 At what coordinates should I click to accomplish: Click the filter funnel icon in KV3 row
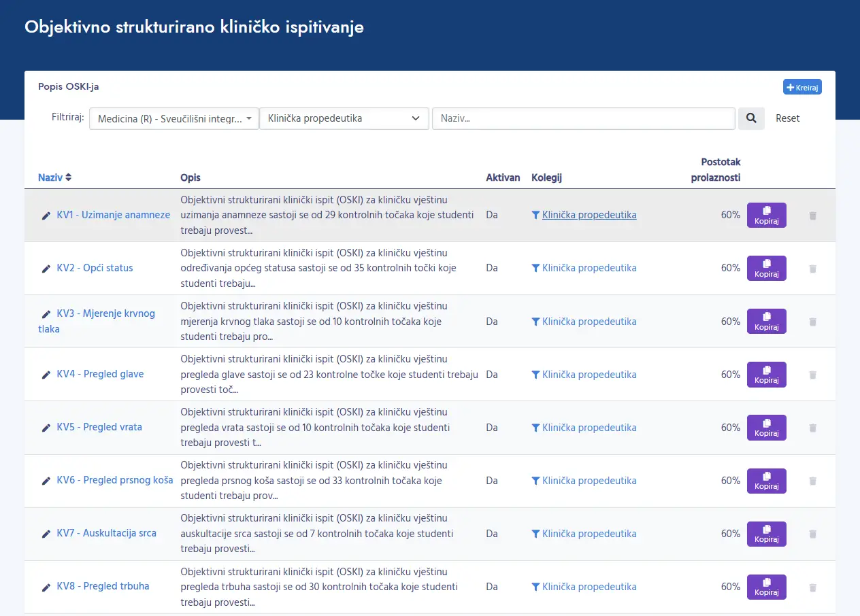[535, 322]
